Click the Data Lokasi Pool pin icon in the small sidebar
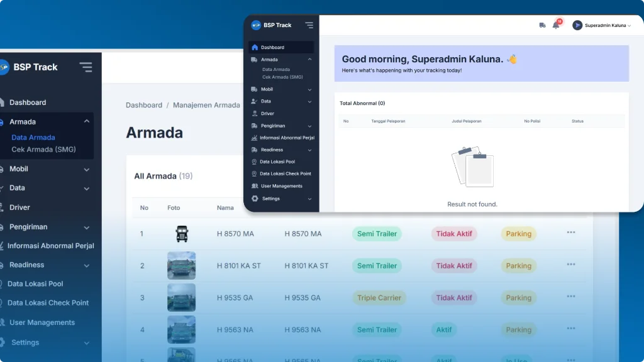The width and height of the screenshot is (644, 362). coord(254,162)
